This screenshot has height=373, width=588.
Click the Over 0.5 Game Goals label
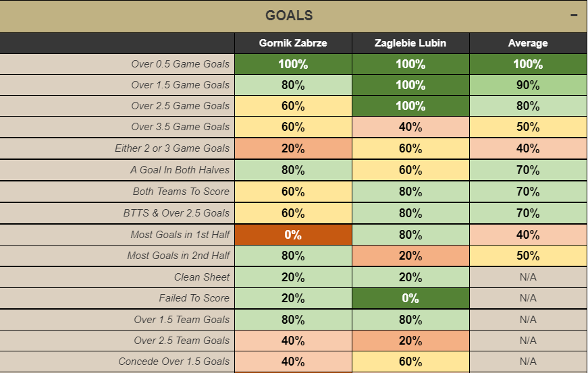pyautogui.click(x=180, y=64)
